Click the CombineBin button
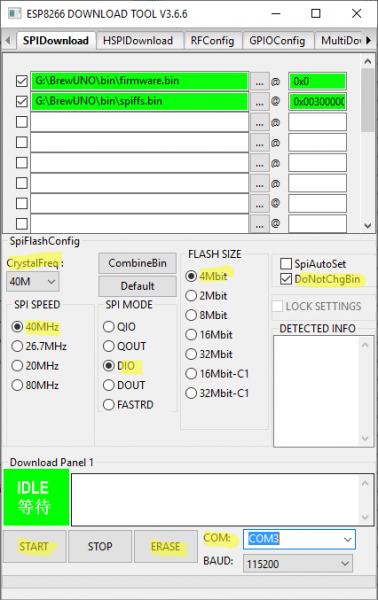The image size is (378, 600). [x=137, y=263]
